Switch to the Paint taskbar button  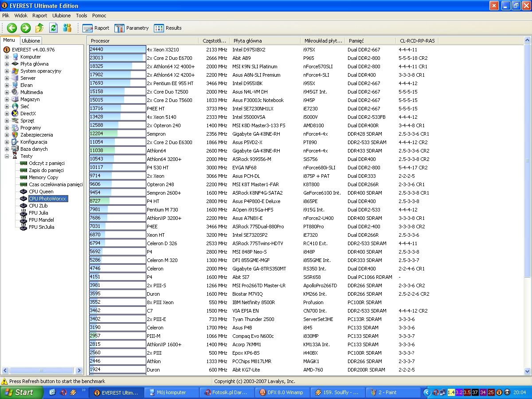[392, 392]
